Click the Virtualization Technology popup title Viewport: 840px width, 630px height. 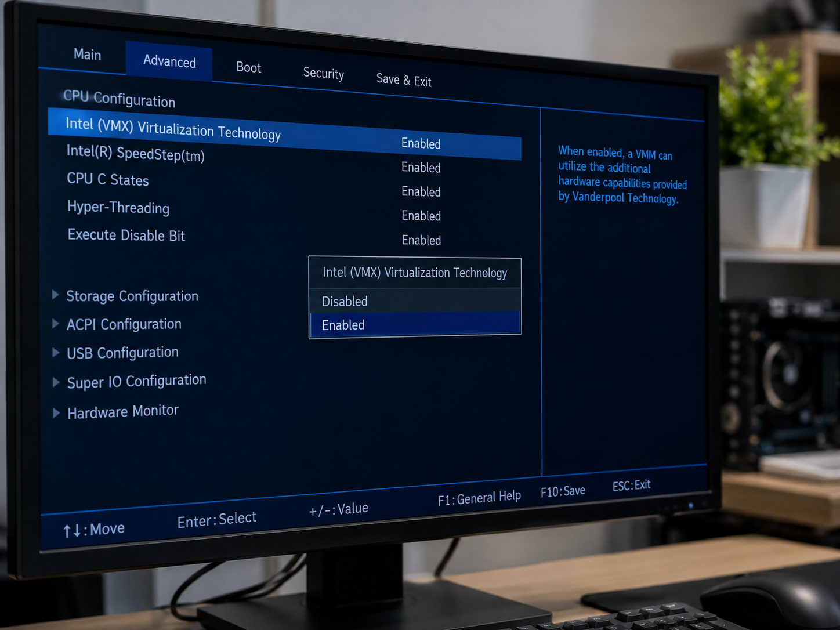(415, 273)
